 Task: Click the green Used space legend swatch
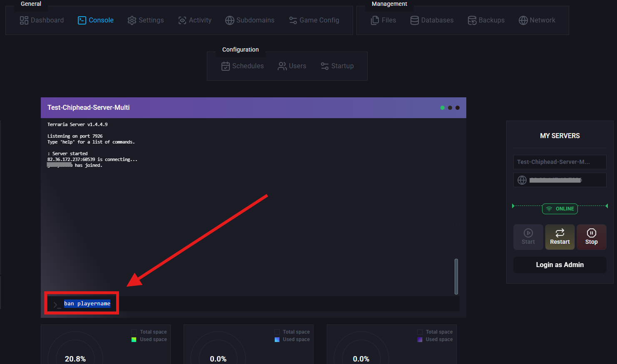134,339
